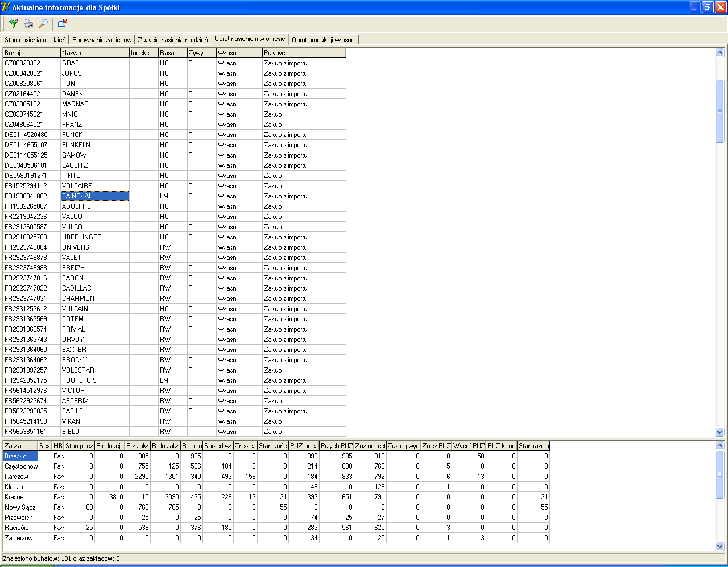Open the 'Porównanie zabiegów' tab

[102, 40]
